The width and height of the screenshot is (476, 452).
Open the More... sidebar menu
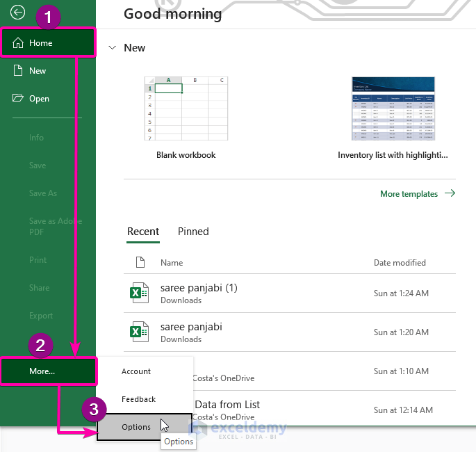[42, 371]
